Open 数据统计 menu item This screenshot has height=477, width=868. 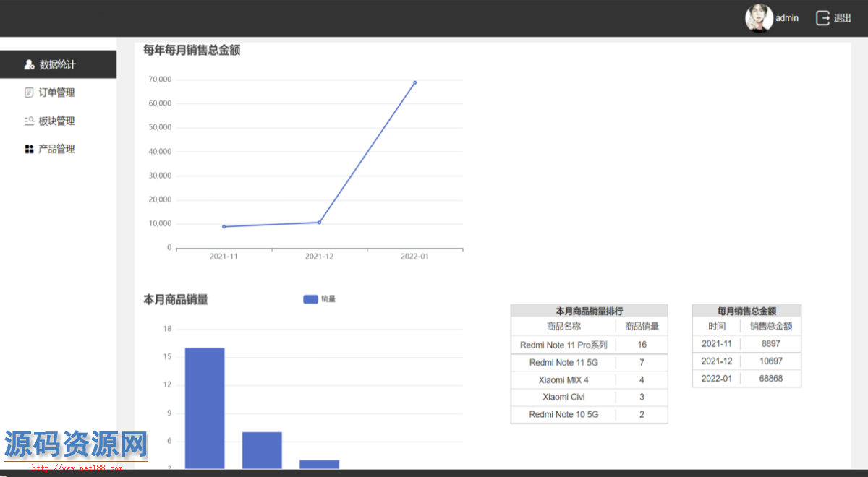[58, 64]
